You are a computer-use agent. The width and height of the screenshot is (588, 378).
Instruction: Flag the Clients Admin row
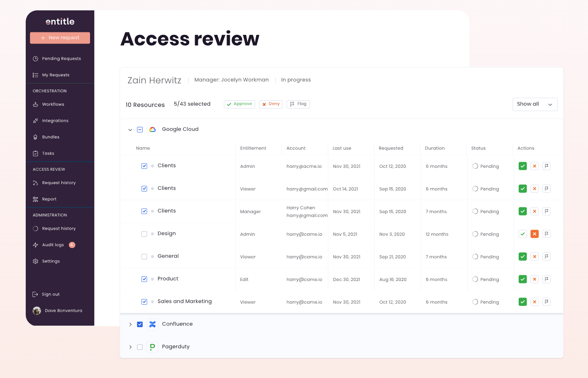[x=547, y=166]
